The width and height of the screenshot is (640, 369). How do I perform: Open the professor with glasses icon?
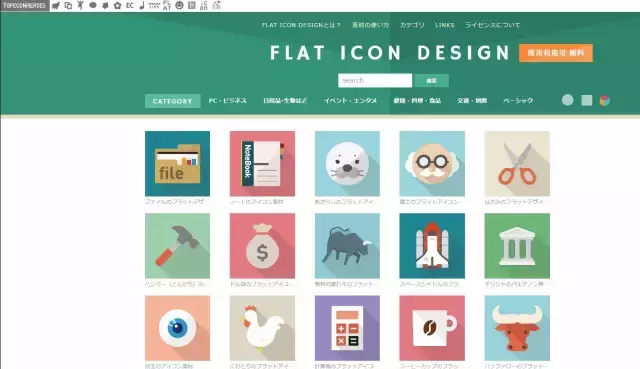click(x=432, y=164)
